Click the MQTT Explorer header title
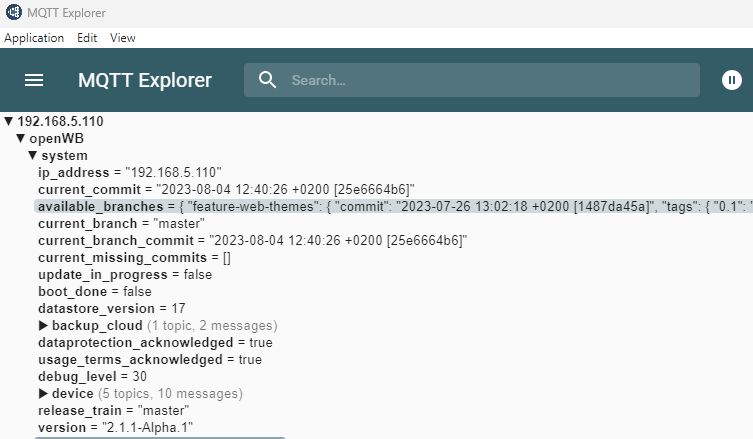 pyautogui.click(x=145, y=80)
